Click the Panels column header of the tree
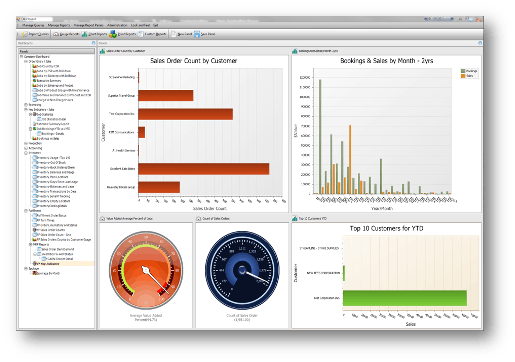 pyautogui.click(x=56, y=51)
